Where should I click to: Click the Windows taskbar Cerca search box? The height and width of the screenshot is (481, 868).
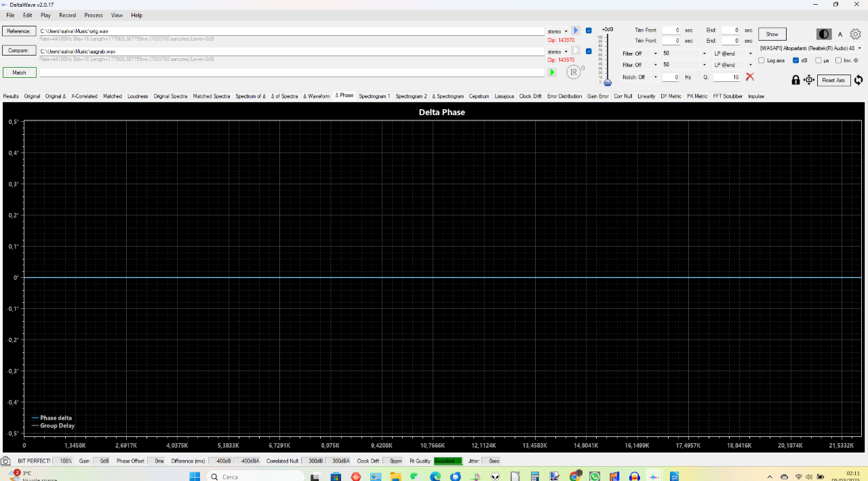[254, 476]
